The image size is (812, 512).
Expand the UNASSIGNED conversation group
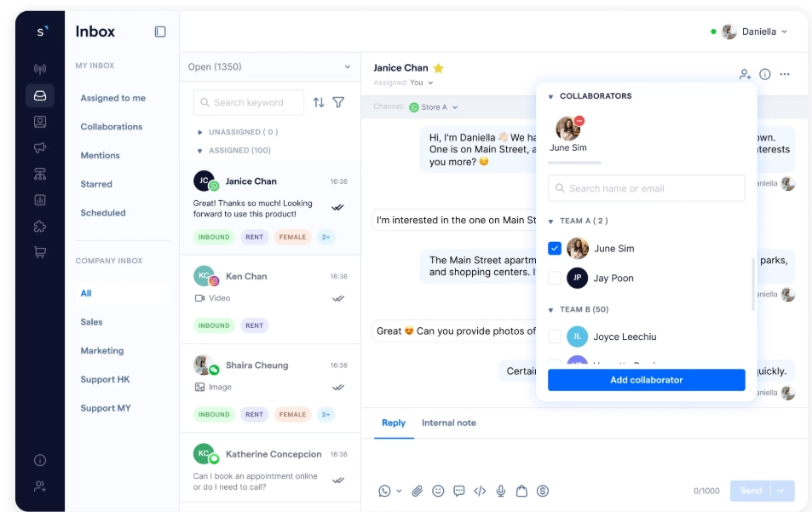point(200,133)
